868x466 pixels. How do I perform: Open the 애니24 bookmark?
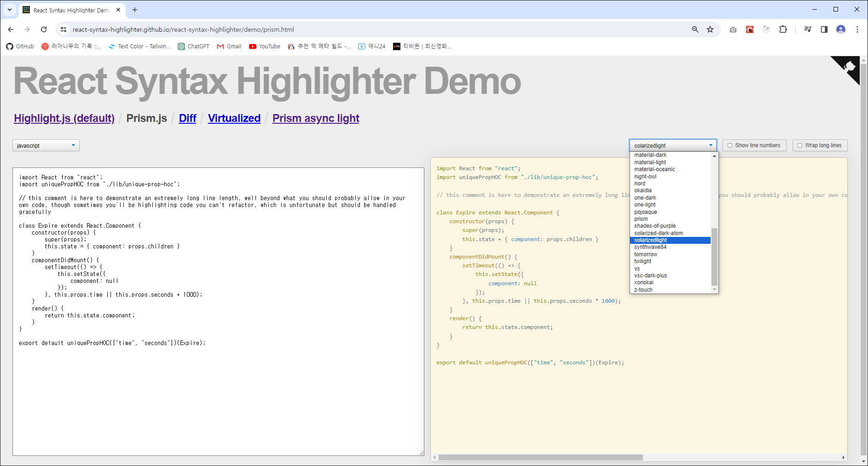372,46
